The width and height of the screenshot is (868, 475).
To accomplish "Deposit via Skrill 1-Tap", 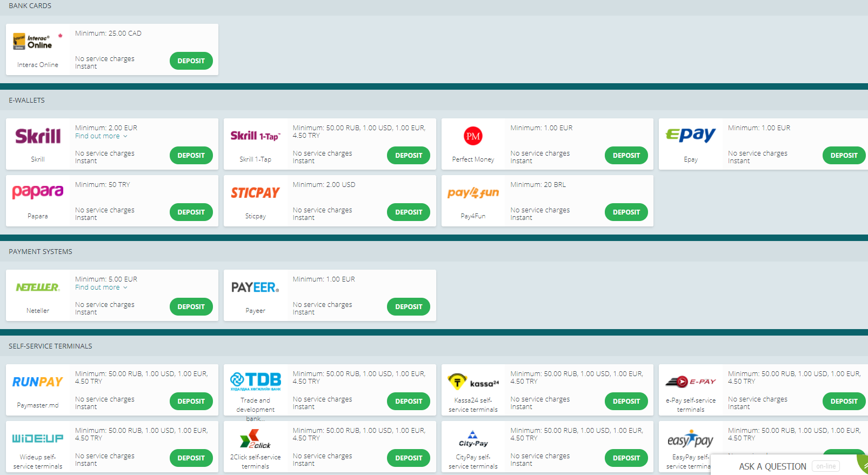I will point(409,156).
